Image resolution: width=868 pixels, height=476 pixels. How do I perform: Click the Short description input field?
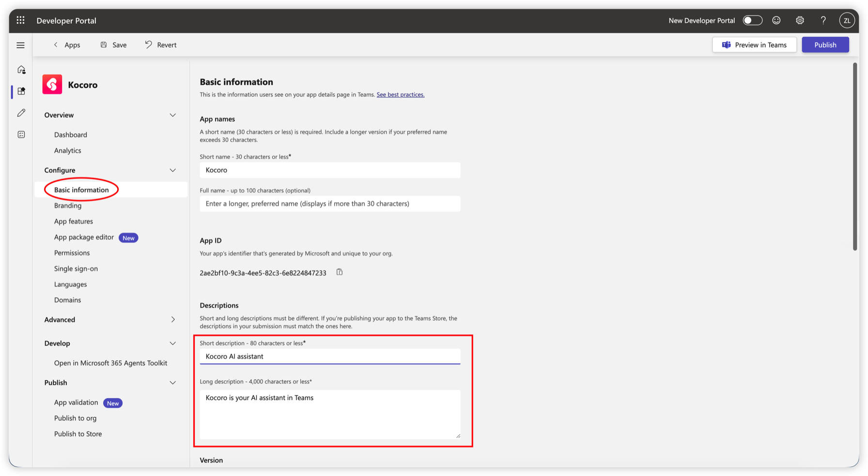tap(330, 356)
